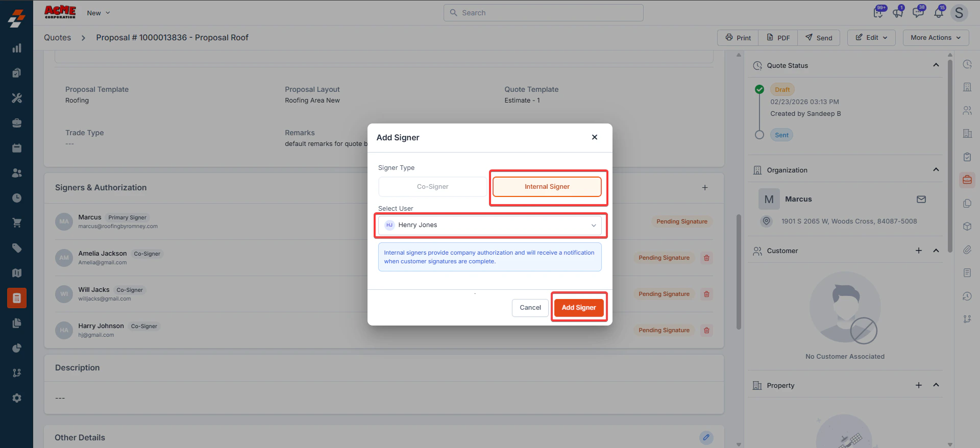Open the user profile avatar S
The image size is (980, 448).
959,13
